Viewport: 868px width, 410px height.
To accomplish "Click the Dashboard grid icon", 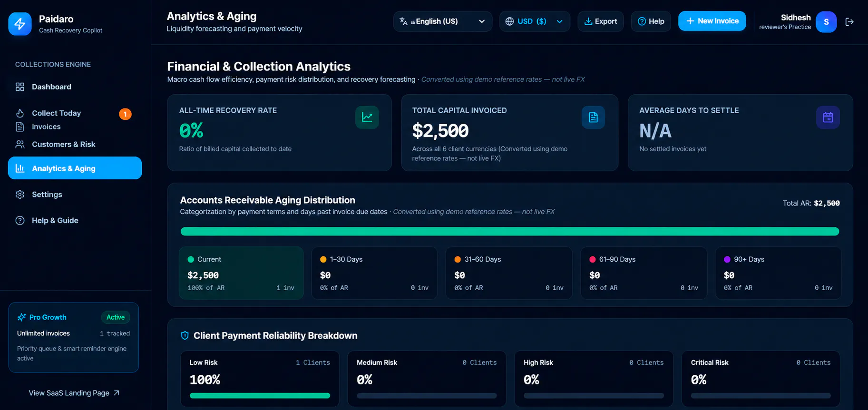I will point(20,87).
